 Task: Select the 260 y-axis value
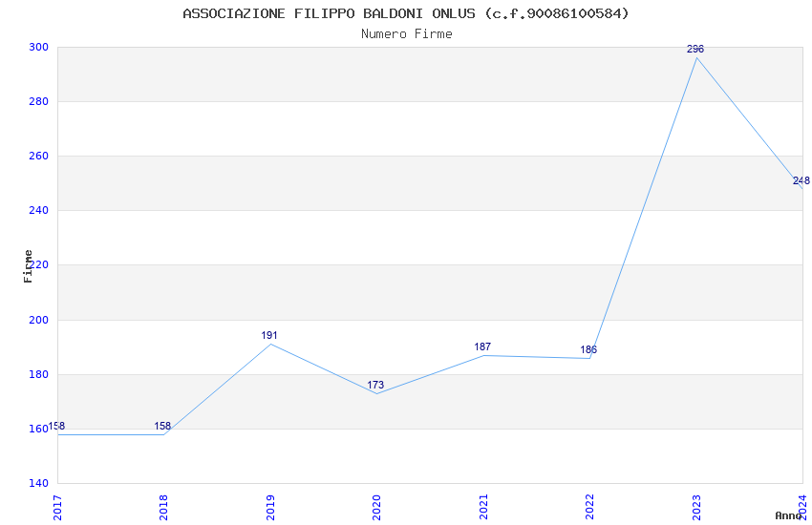39,156
